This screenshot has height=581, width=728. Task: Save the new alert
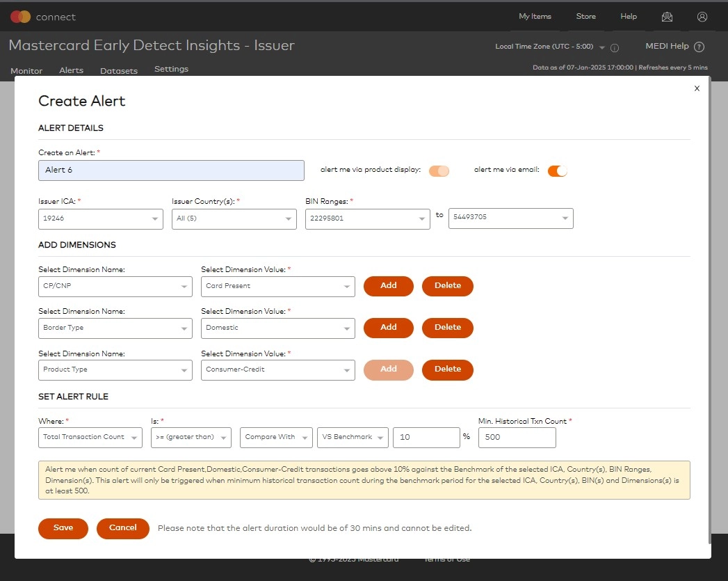pyautogui.click(x=63, y=528)
